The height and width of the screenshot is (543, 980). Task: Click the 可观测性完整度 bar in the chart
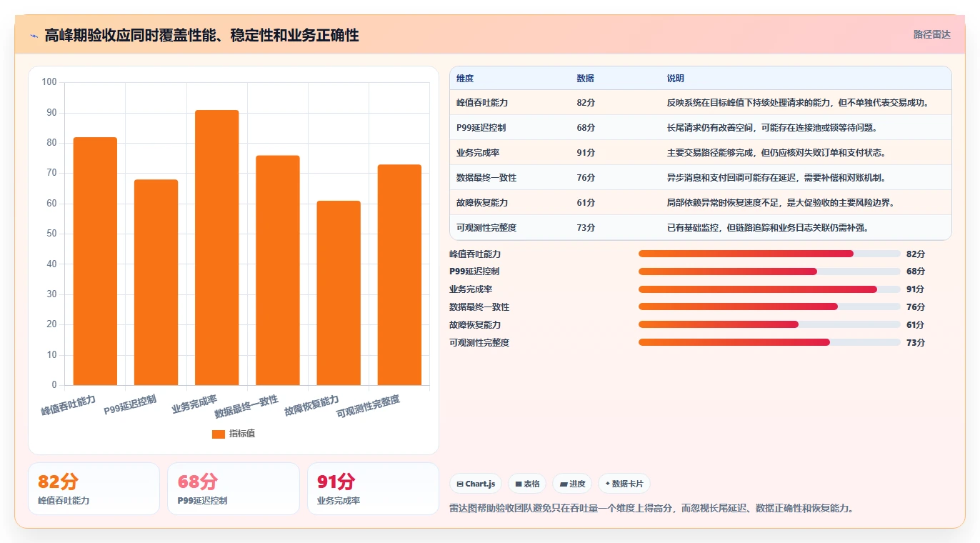pos(399,275)
